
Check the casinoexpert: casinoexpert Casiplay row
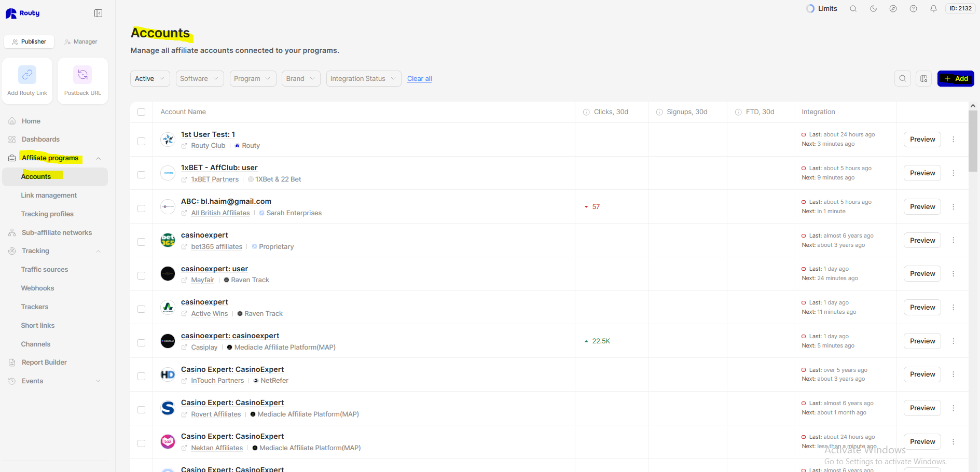click(141, 343)
